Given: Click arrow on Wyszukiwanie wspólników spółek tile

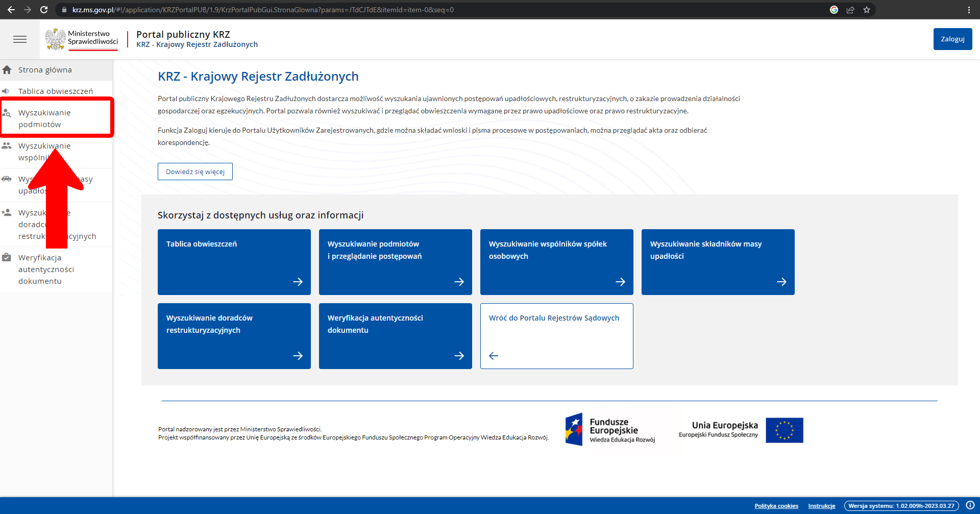Looking at the screenshot, I should (621, 282).
